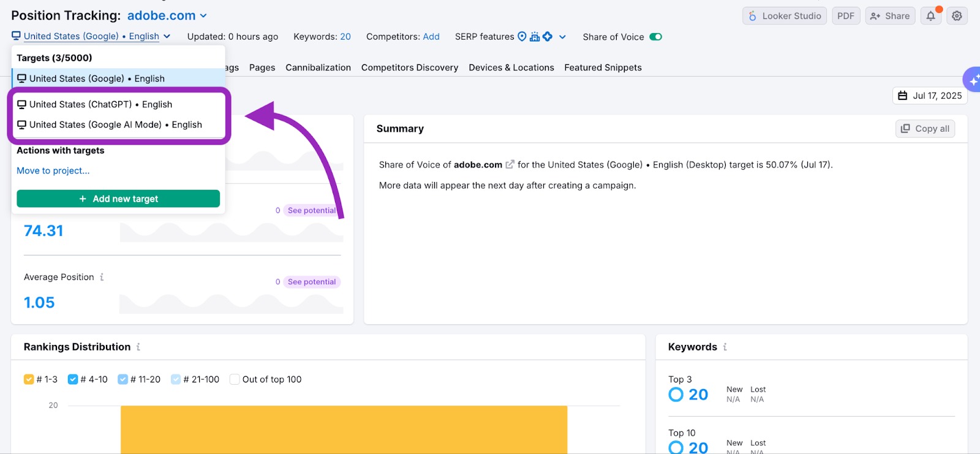Click the calendar icon for Jul 17, 2025
The image size is (980, 454).
tap(902, 96)
